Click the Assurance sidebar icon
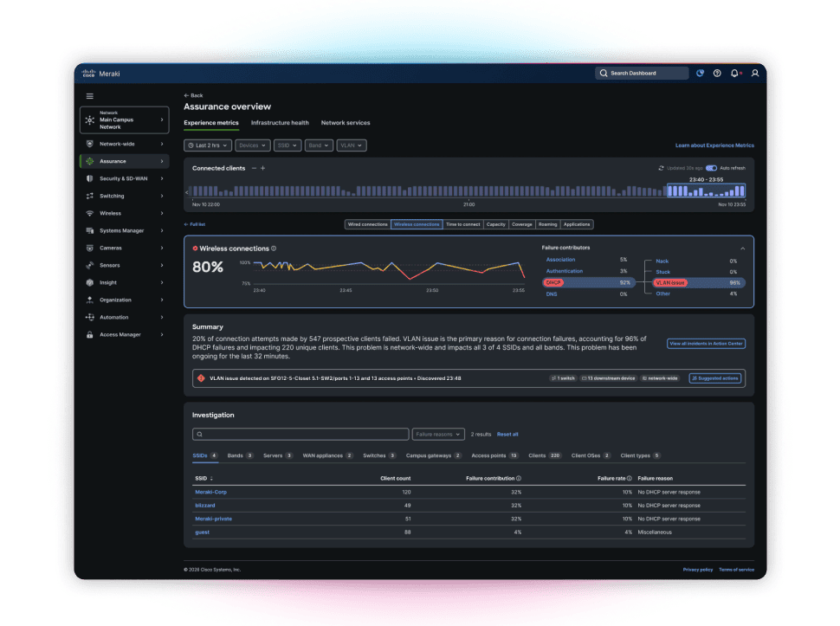Screen dimensions: 840x626 (x=90, y=161)
